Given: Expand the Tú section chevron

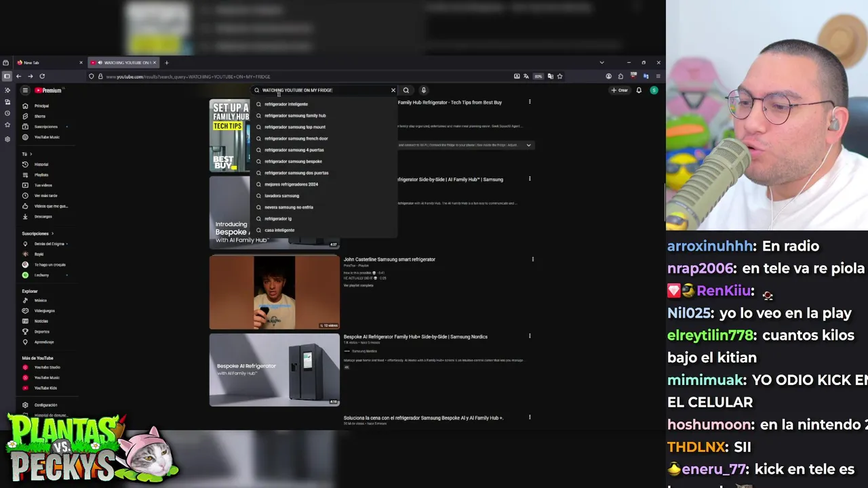Looking at the screenshot, I should coord(31,154).
